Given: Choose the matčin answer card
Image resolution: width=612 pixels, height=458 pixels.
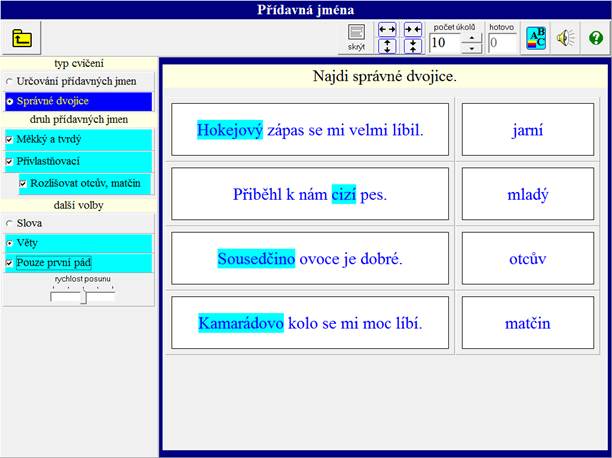Looking at the screenshot, I should tap(528, 323).
